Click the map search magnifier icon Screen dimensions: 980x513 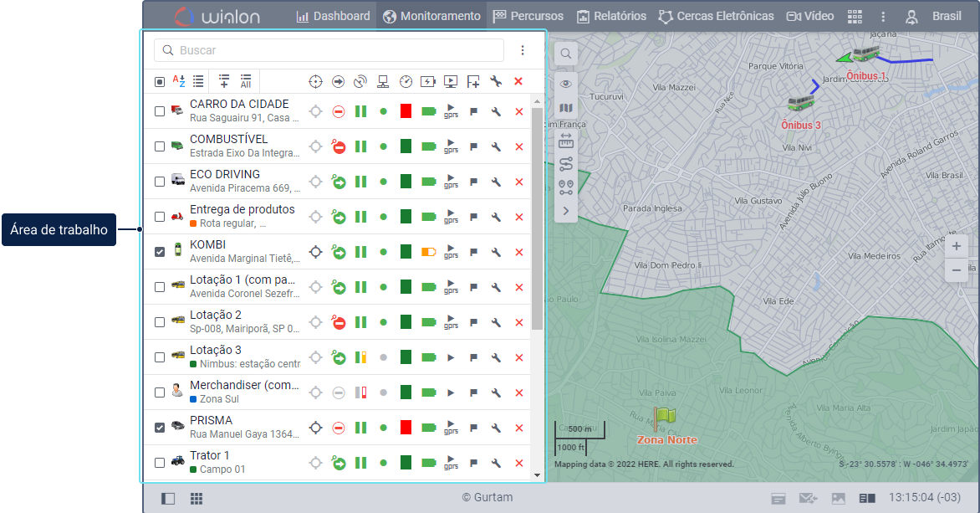[566, 54]
